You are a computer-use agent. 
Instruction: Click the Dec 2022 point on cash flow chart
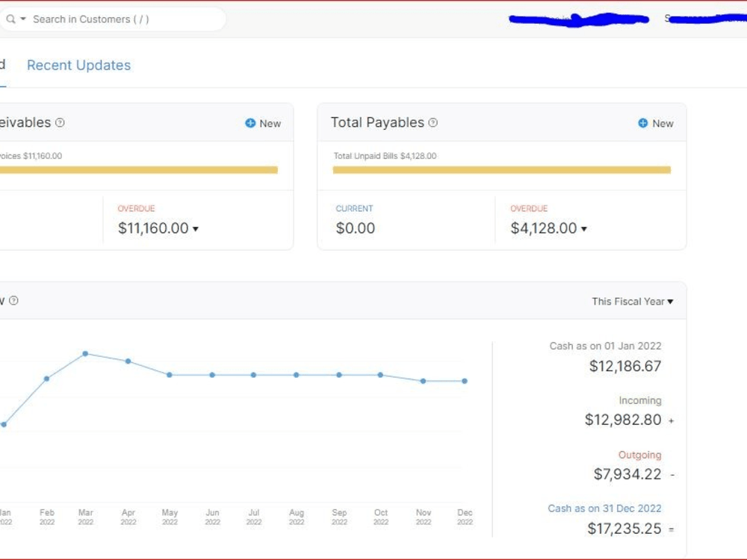coord(465,380)
